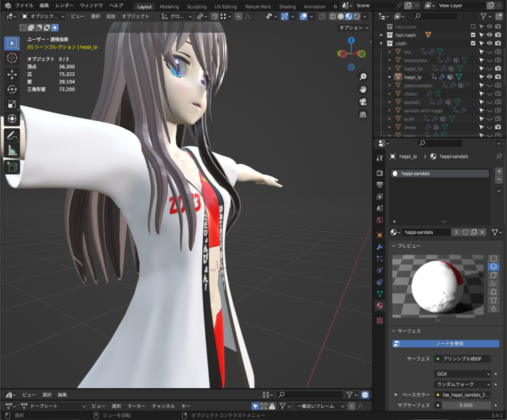The height and width of the screenshot is (420, 507).
Task: Click the プリンシプルBSDF surface shader button
Action: (x=462, y=359)
